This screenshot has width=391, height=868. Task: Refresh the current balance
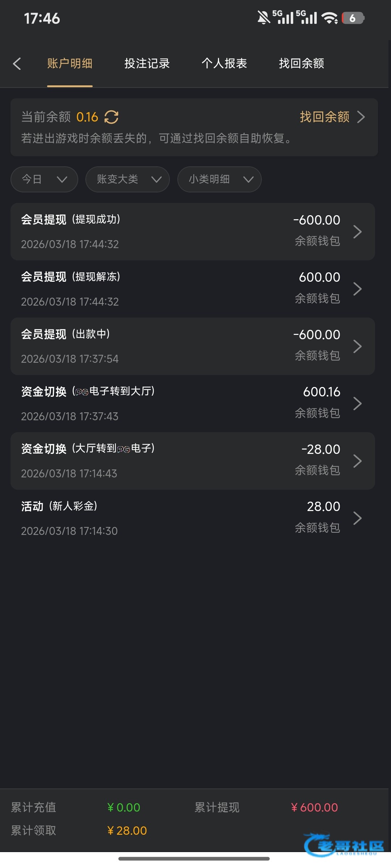click(112, 117)
